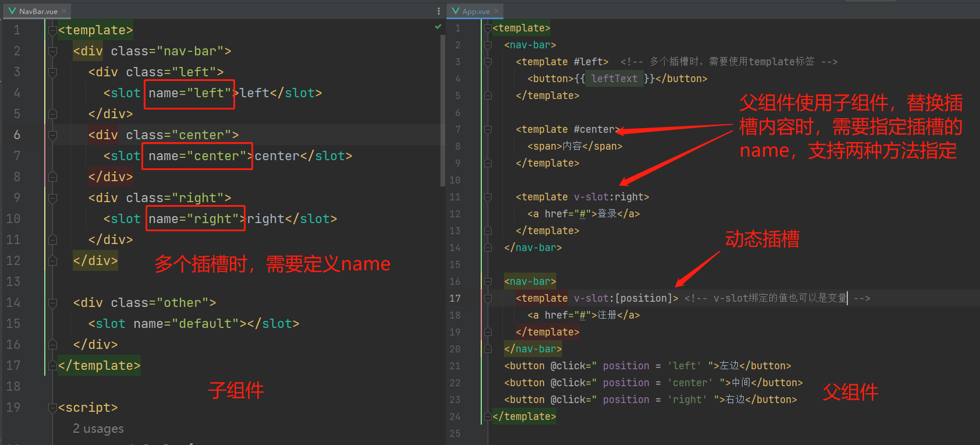Close the NavBar.vue tab

[x=64, y=11]
